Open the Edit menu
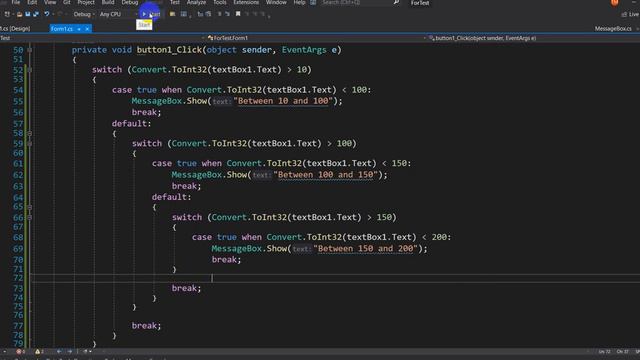The image size is (640, 360). [x=32, y=2]
